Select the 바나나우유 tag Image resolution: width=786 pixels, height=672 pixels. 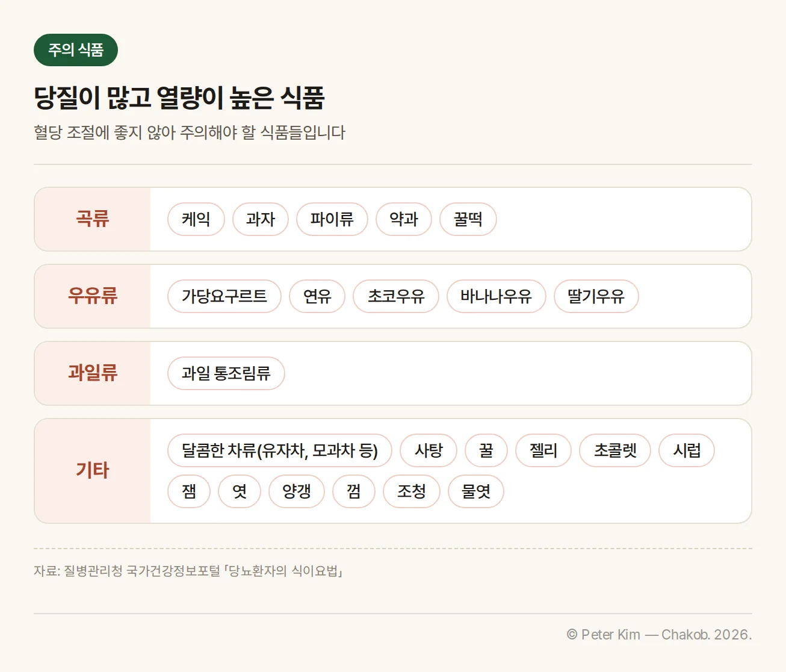pos(497,296)
